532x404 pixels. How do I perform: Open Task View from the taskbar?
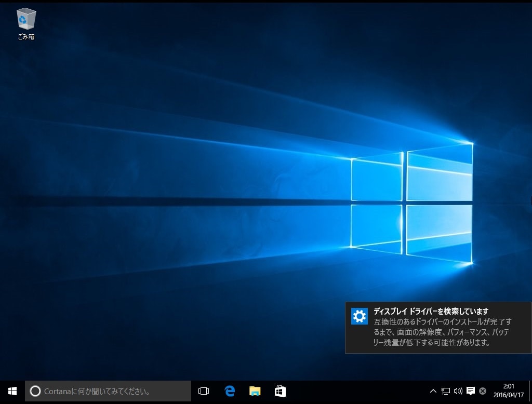click(204, 391)
